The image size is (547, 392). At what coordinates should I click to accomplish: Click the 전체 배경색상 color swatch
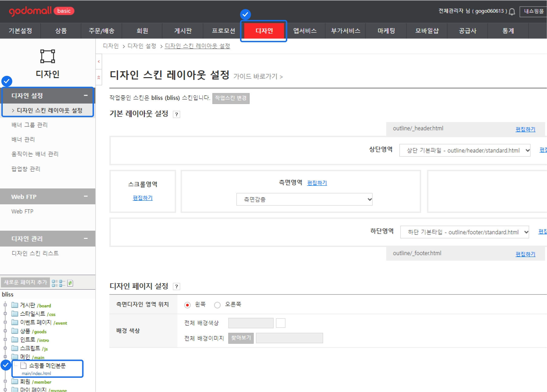(x=280, y=323)
